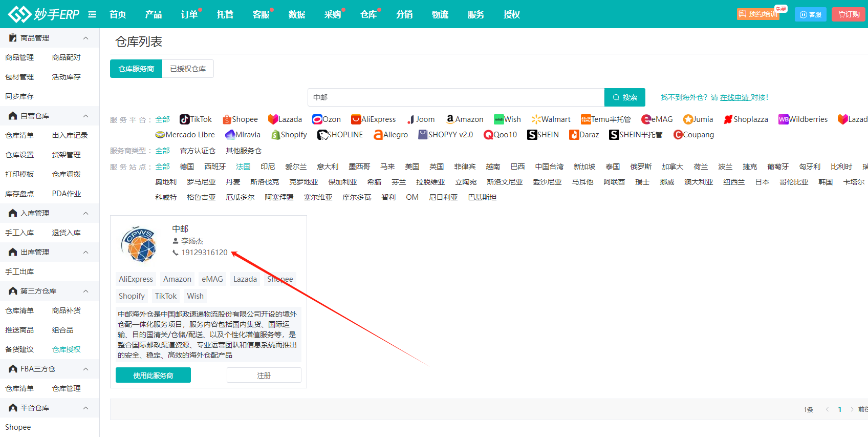Viewport: 868px width, 437px height.
Task: Filter by first Lazada platform
Action: 285,119
